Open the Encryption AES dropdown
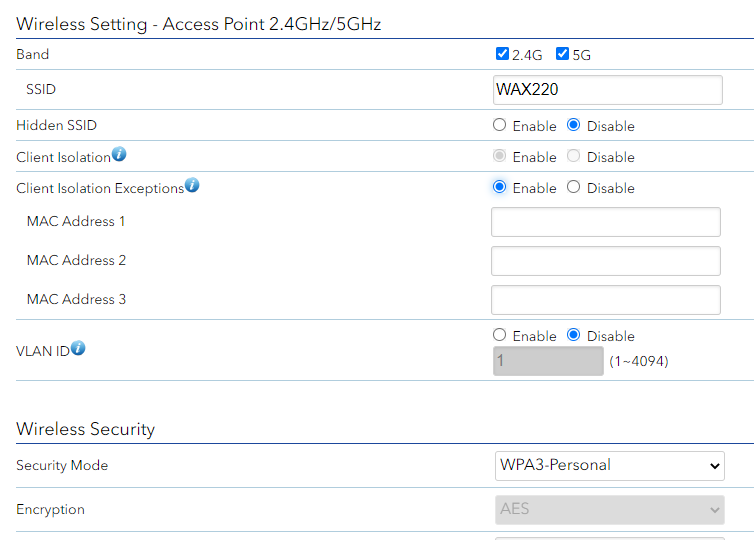The image size is (754, 540). [x=609, y=510]
